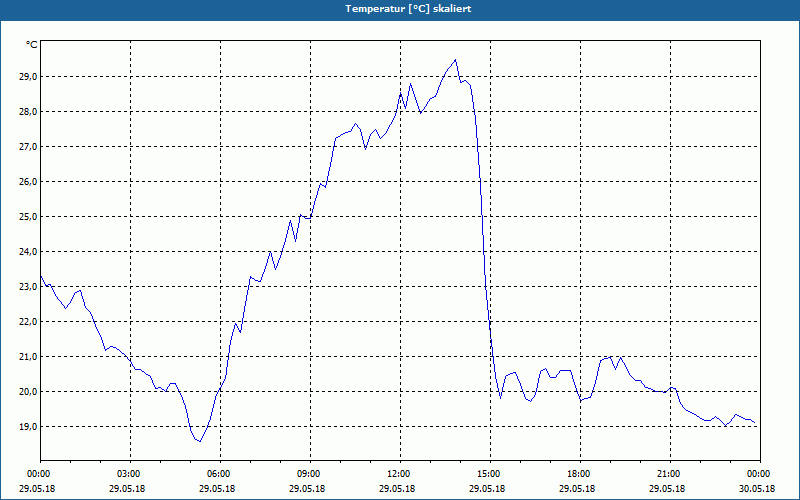Click the 19,0 y-axis label

point(28,427)
